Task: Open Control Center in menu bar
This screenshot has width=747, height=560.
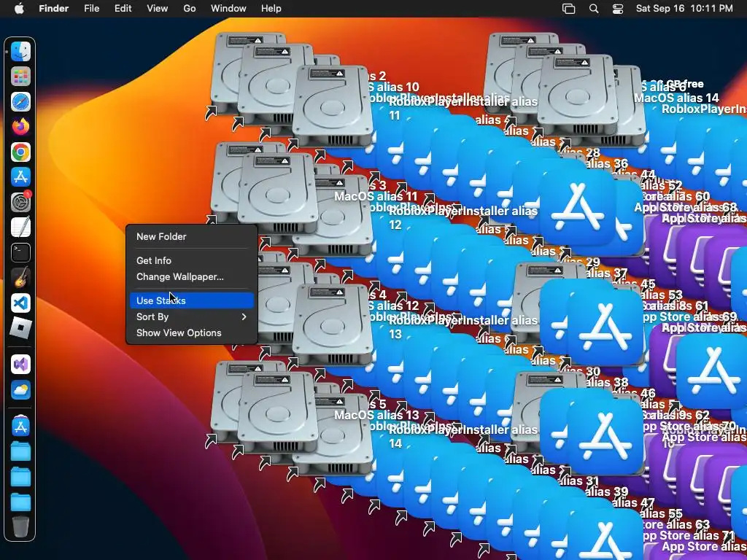Action: click(618, 9)
